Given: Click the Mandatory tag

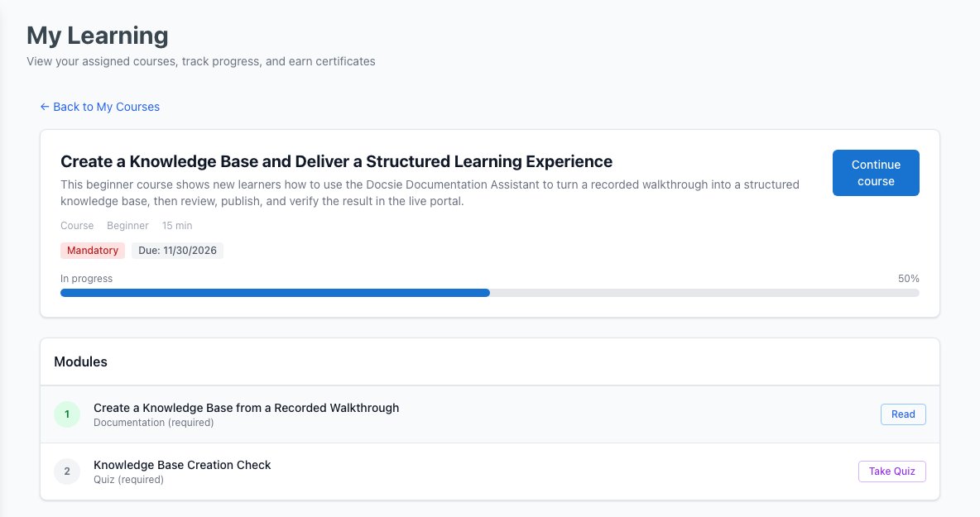Looking at the screenshot, I should tap(93, 251).
